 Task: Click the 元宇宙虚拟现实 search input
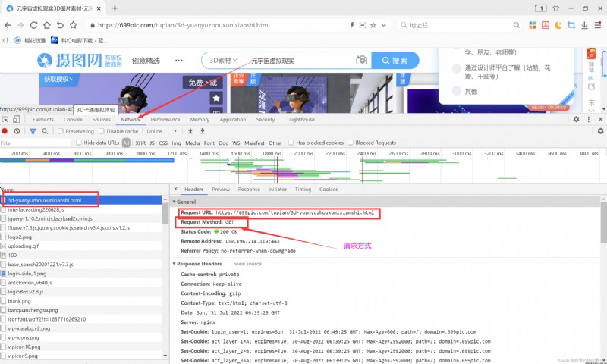pos(300,61)
